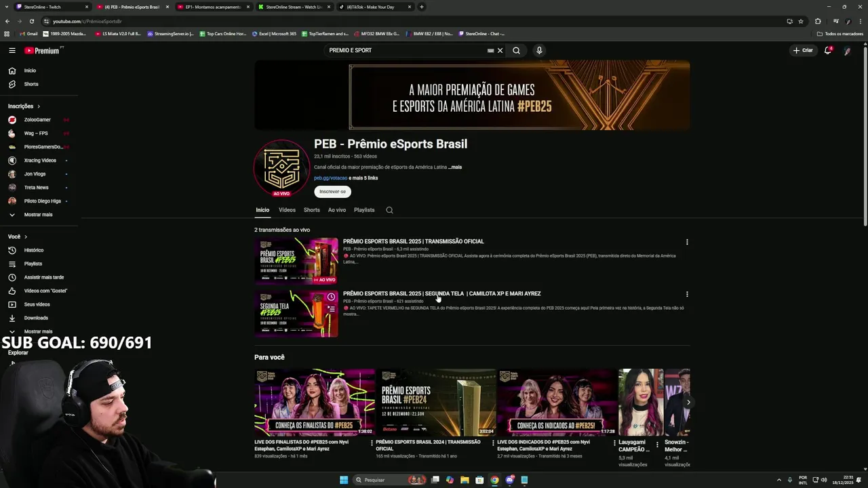Reload the page in Chrome

click(x=31, y=21)
